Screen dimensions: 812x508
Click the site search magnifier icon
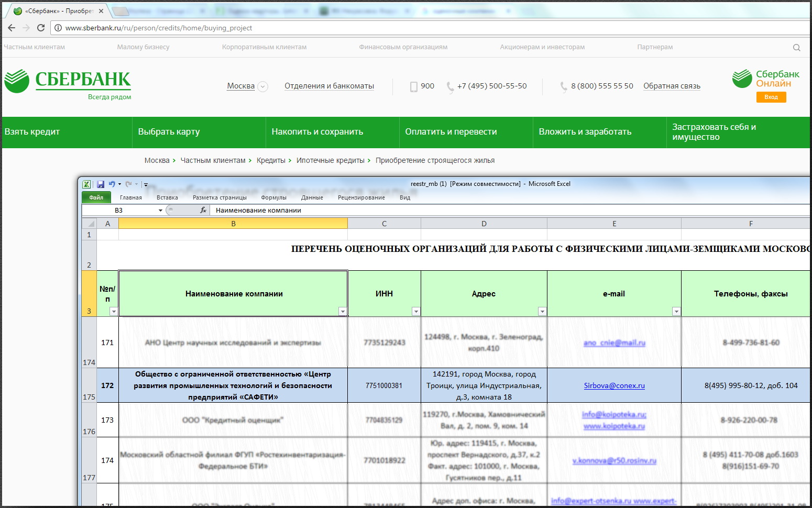pos(796,48)
